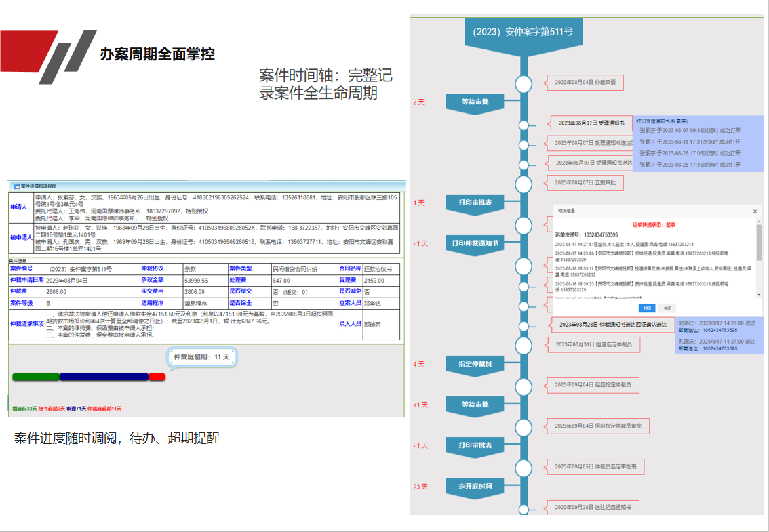Select the timeline node beside 组庭选定仲裁员
Screen dimensions: 769x532
[524, 346]
